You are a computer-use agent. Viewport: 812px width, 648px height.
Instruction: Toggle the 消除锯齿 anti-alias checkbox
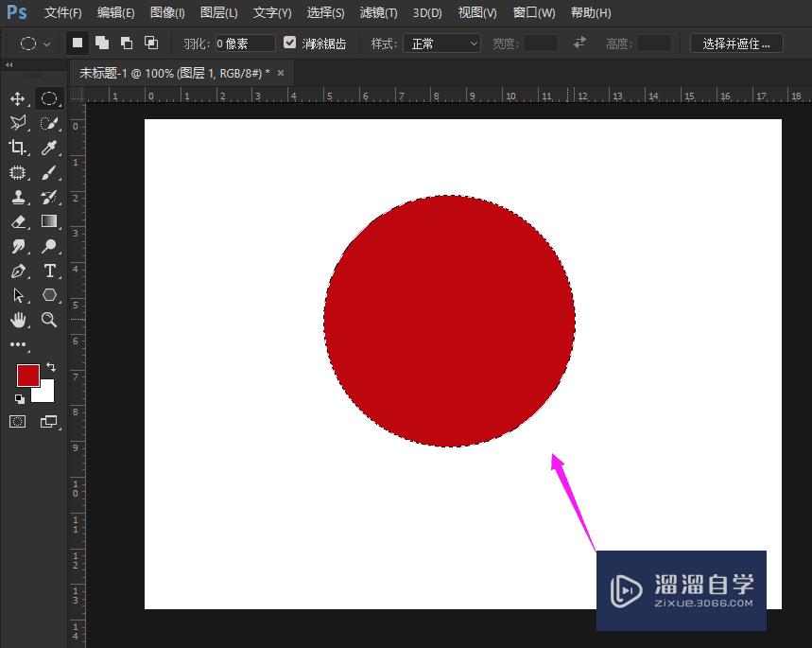point(289,43)
